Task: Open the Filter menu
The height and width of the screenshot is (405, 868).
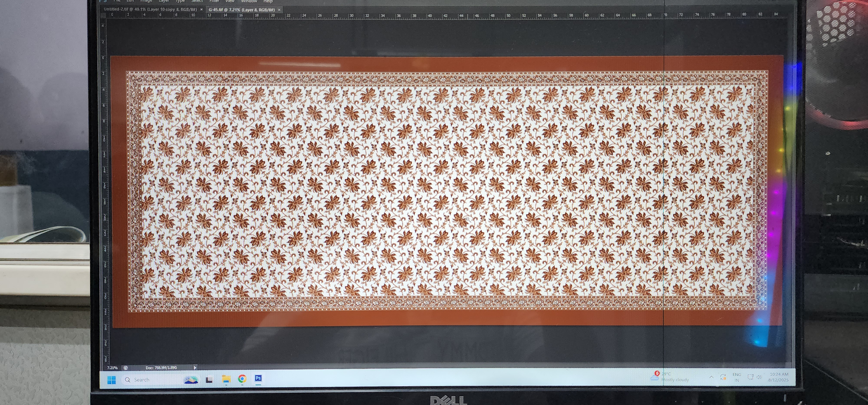Action: (214, 1)
